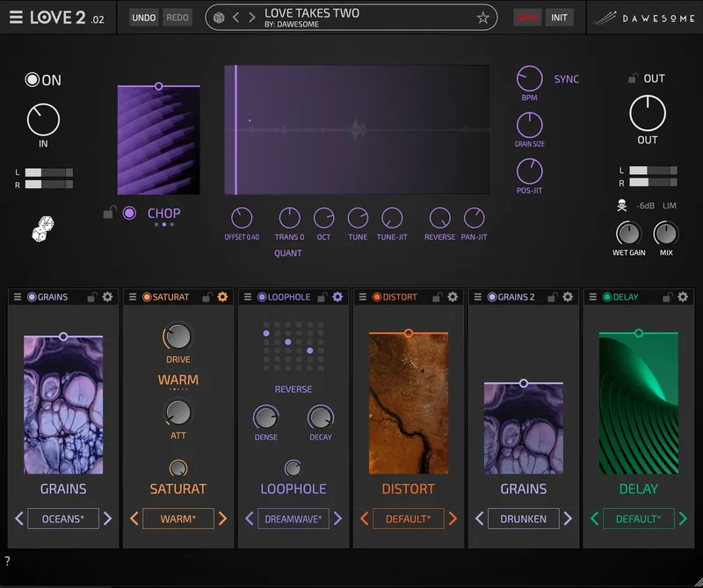This screenshot has width=703, height=588.
Task: Select previous GRAINS preset before OCEANS*
Action: point(18,519)
